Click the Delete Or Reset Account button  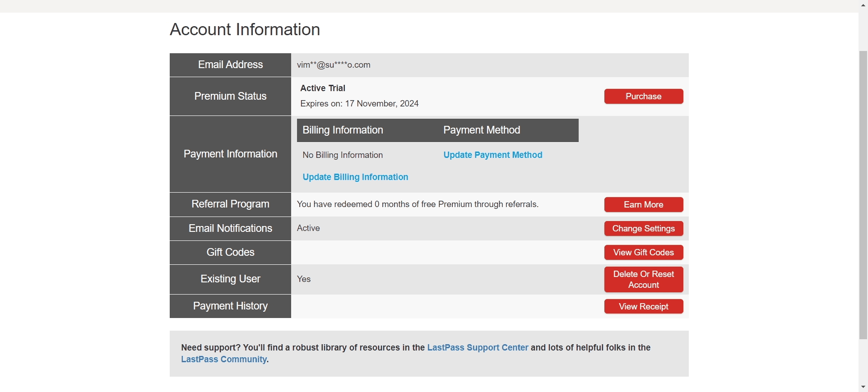tap(643, 280)
